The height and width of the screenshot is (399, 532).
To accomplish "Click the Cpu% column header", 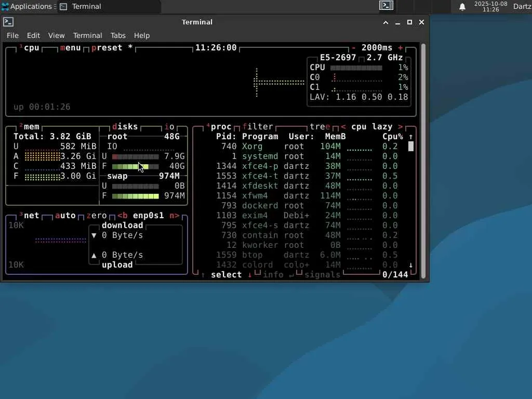I will coord(393,137).
